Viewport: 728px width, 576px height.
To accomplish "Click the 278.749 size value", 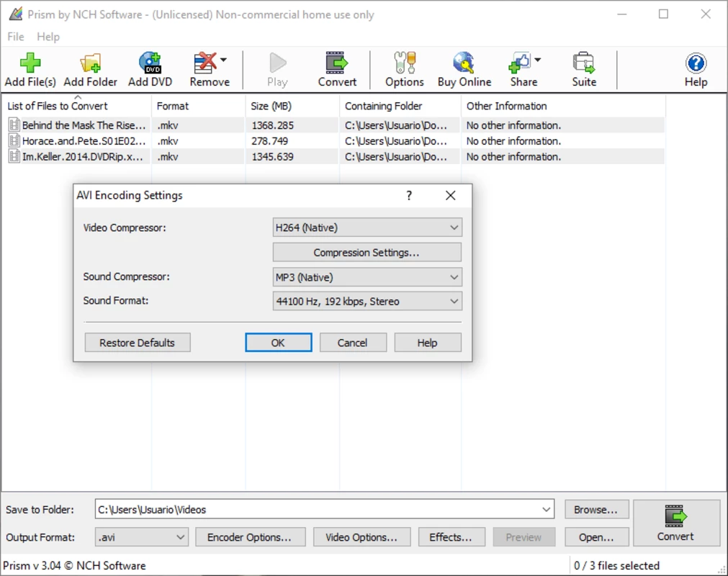I will [x=270, y=141].
